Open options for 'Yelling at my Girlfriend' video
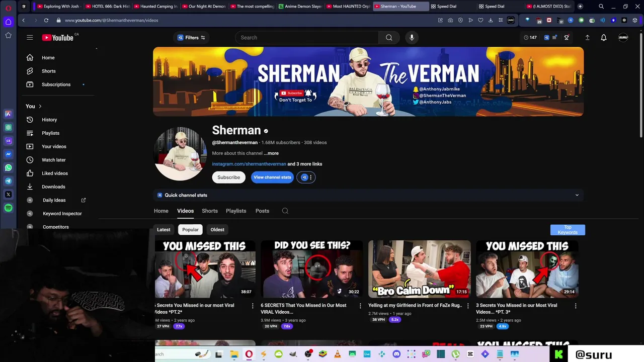The image size is (644, 362). pos(468,306)
